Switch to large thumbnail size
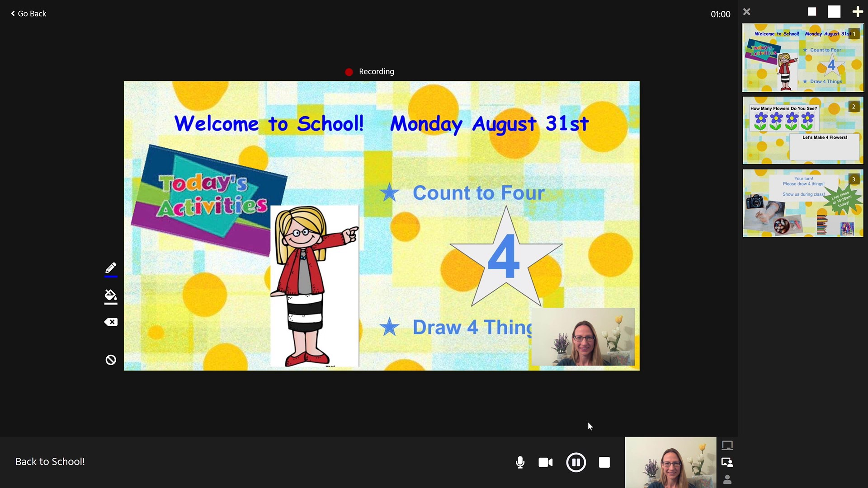 834,12
